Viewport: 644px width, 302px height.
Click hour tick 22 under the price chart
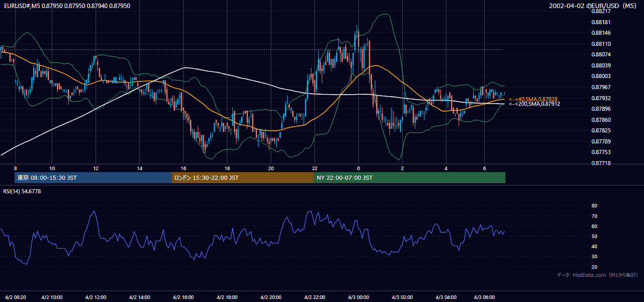coord(315,168)
